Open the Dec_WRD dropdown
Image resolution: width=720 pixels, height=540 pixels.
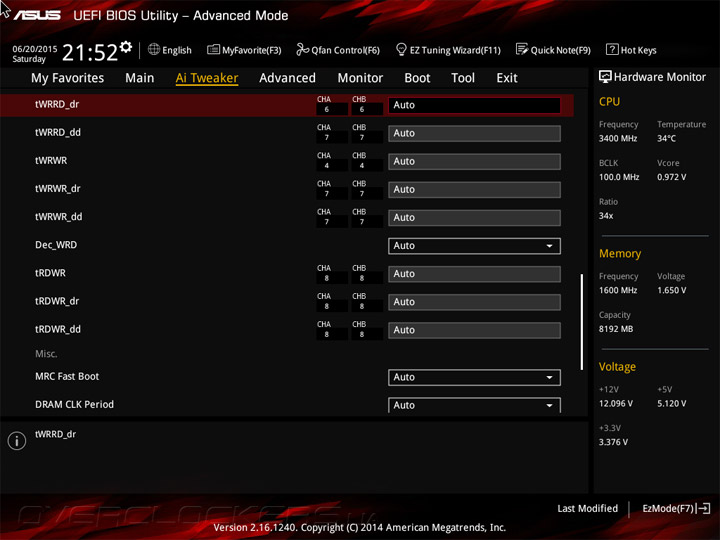point(474,246)
